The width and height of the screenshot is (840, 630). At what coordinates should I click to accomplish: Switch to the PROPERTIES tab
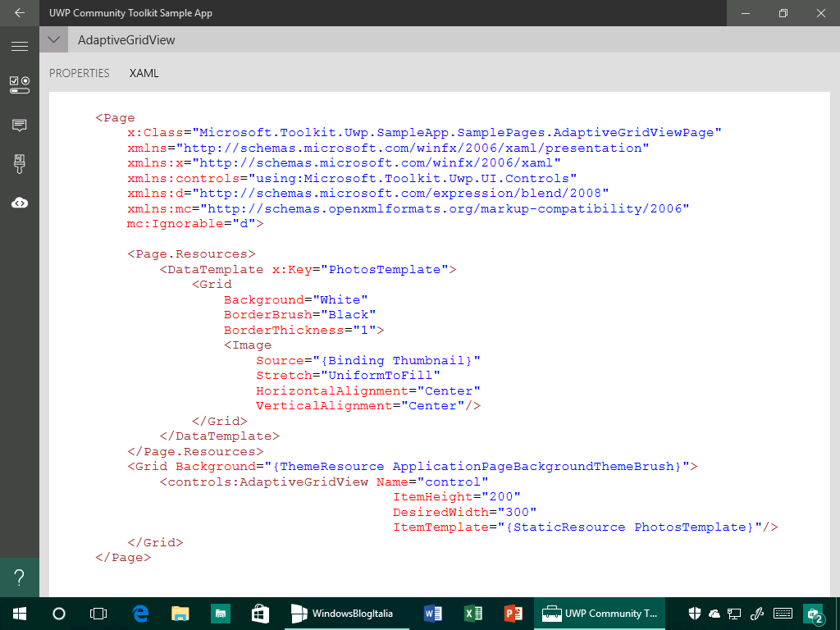pos(80,73)
